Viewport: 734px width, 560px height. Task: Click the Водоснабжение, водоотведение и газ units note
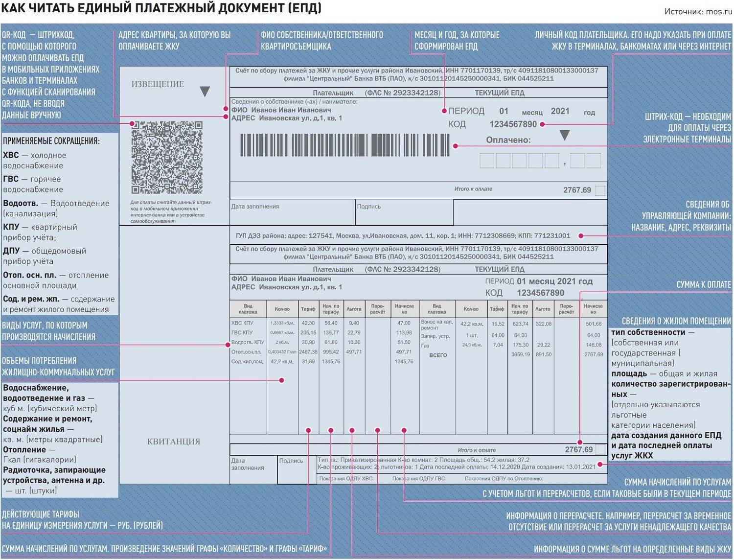click(50, 398)
